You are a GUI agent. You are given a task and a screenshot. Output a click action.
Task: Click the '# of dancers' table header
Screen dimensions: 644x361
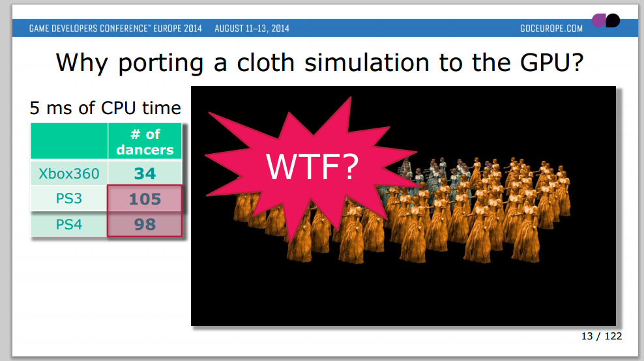[145, 141]
